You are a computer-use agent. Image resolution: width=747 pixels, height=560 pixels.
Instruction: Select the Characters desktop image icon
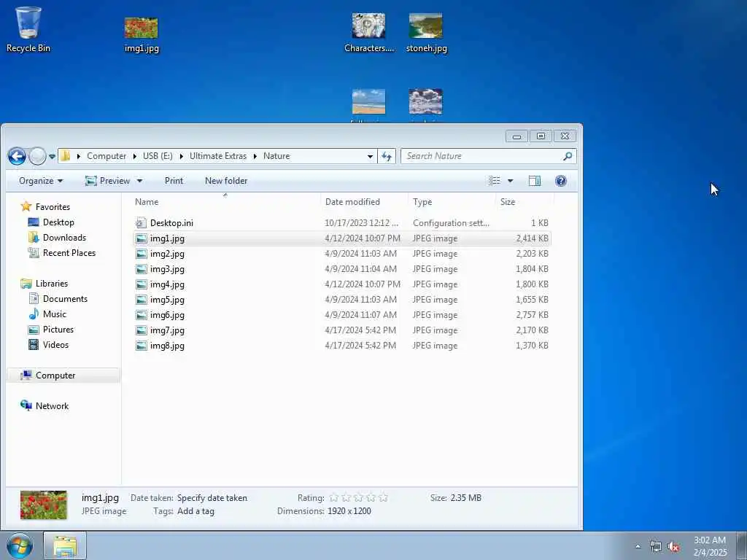(368, 34)
